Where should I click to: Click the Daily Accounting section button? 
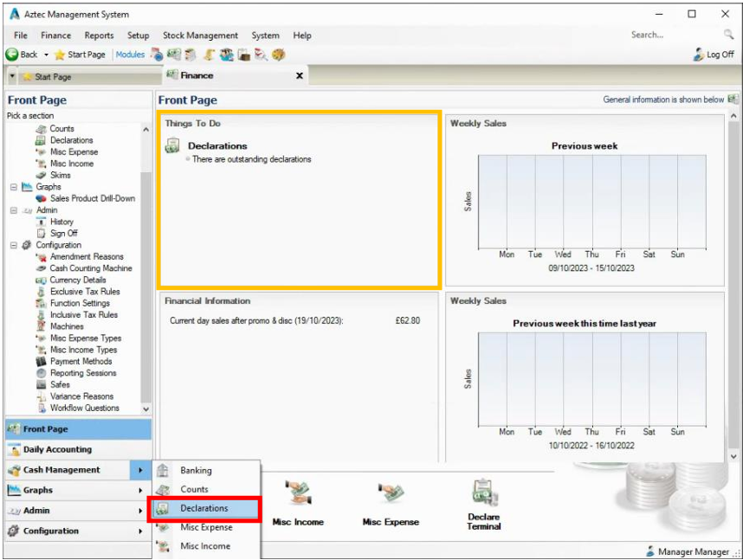coord(57,449)
